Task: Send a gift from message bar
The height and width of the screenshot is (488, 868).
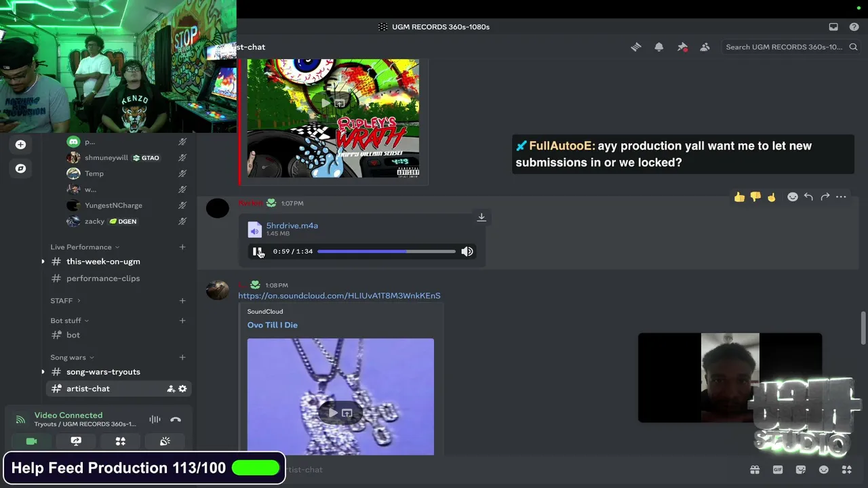Action: [755, 470]
